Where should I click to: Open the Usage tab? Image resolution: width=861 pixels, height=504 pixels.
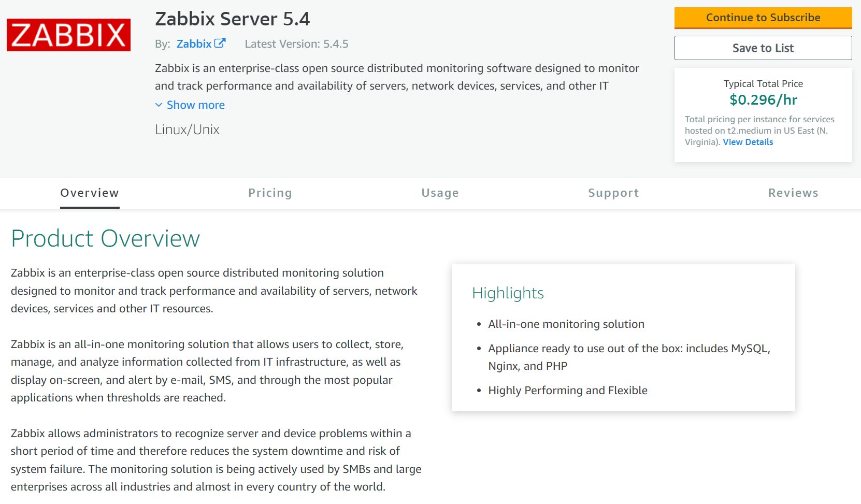point(440,193)
